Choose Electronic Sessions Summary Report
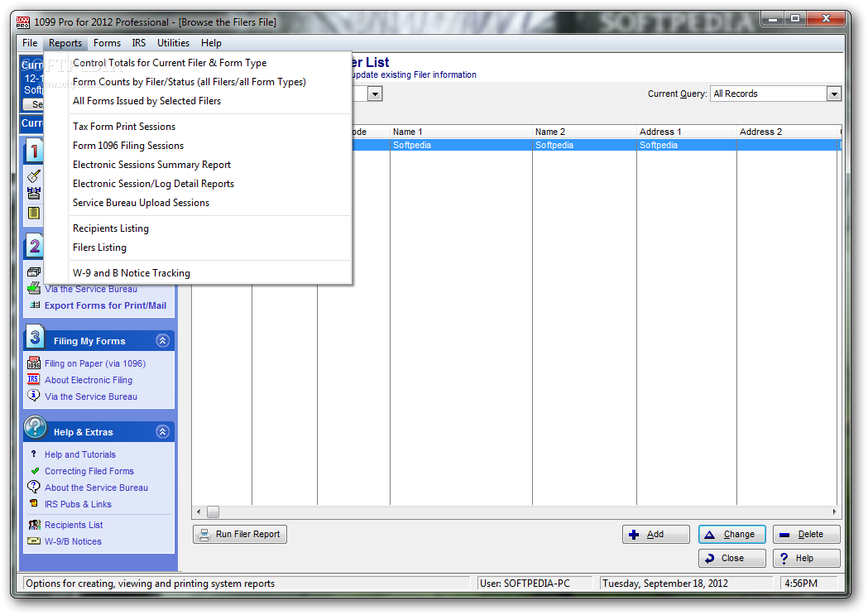 pyautogui.click(x=198, y=165)
